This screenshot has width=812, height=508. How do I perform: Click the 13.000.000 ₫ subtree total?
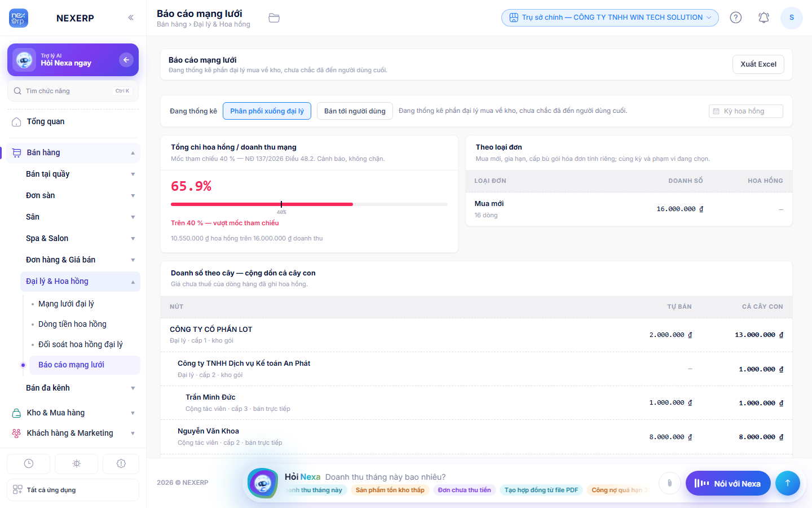pos(759,335)
